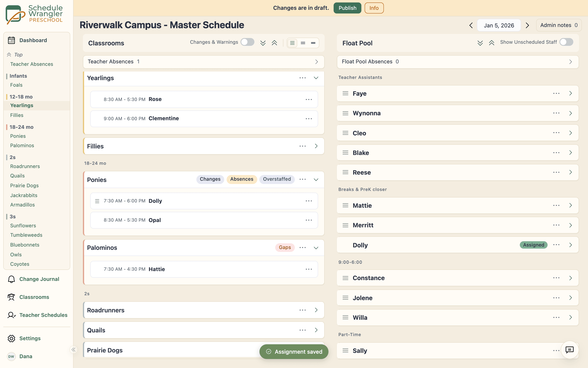Screen dimensions: 588x368
Task: Collapse the sidebar with double-chevron icon
Action: click(x=73, y=350)
